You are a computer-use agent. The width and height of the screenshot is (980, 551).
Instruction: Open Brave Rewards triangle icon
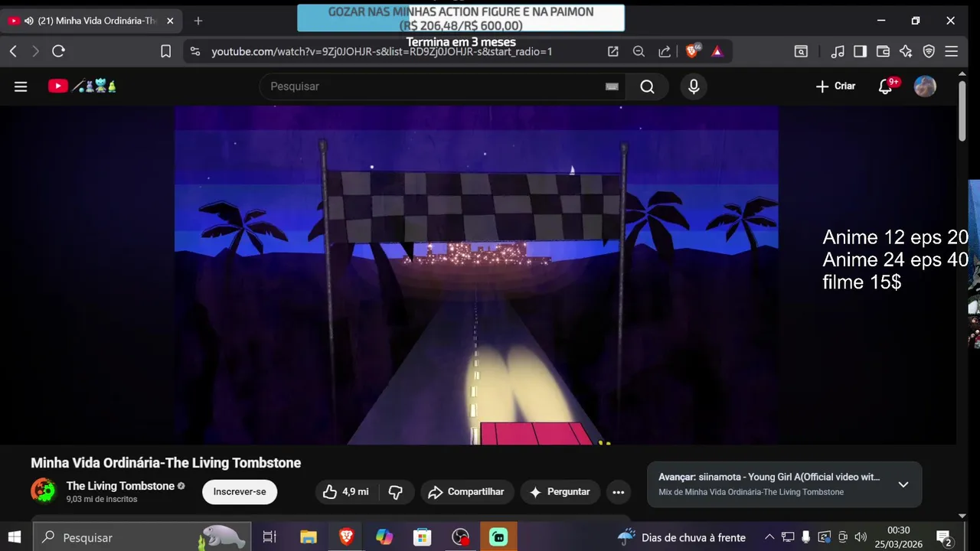point(717,51)
